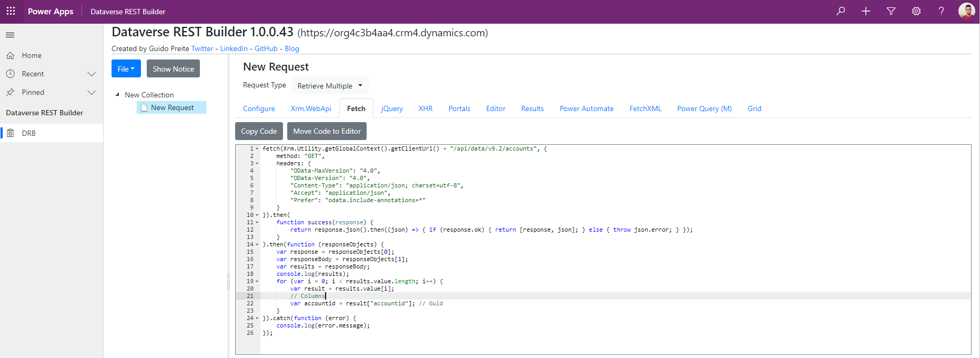Open the Blog link

pos(292,48)
